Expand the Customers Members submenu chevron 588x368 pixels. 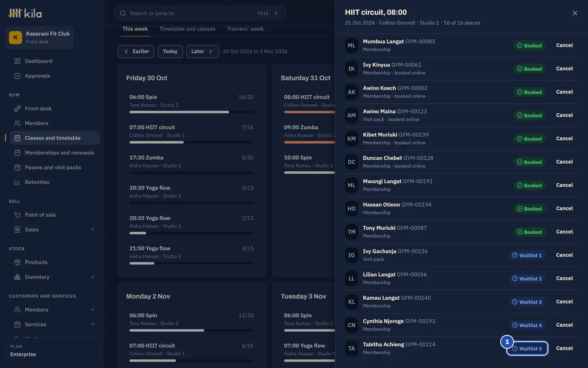pyautogui.click(x=93, y=310)
